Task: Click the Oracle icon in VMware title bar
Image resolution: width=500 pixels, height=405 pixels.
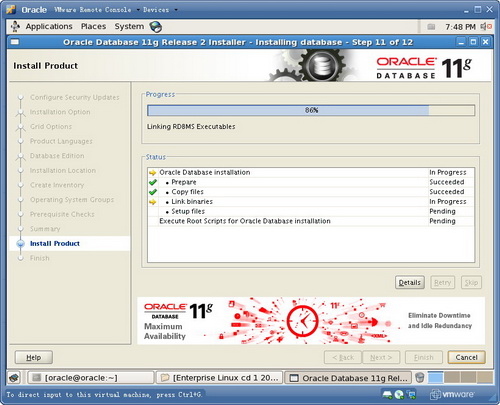Action: (11, 9)
